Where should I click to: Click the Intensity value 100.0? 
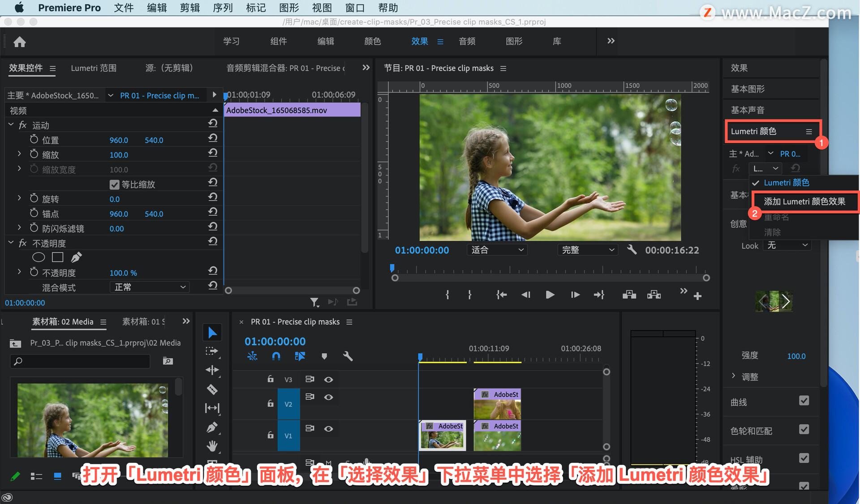pyautogui.click(x=796, y=356)
